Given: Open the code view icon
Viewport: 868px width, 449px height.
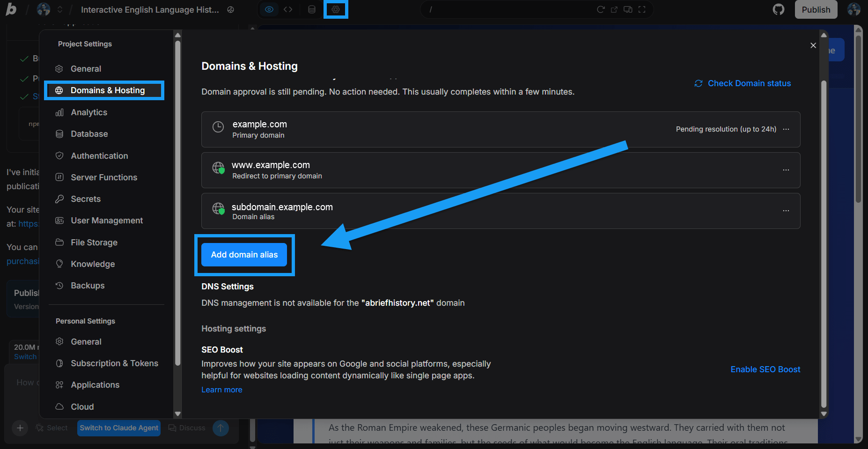Looking at the screenshot, I should (287, 9).
